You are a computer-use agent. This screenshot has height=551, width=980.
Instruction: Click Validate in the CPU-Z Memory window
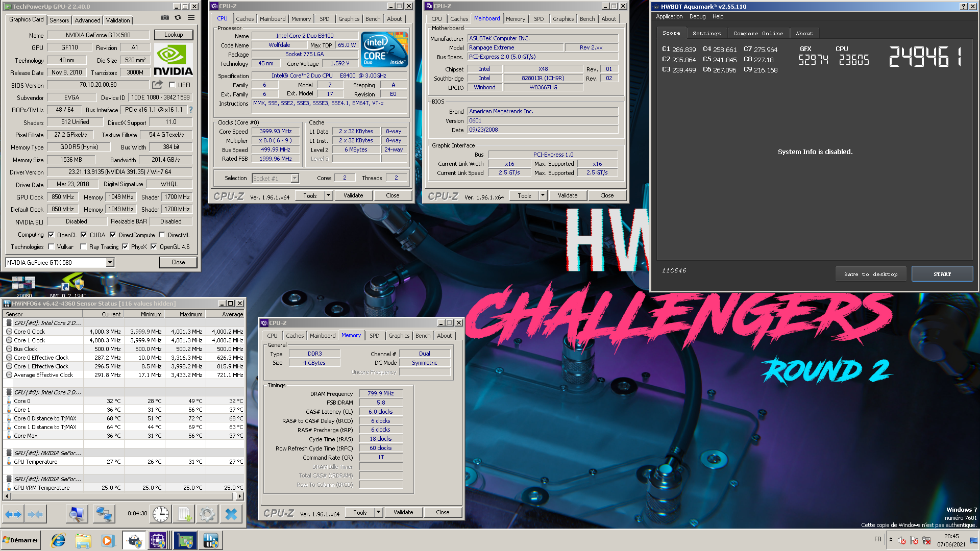403,512
